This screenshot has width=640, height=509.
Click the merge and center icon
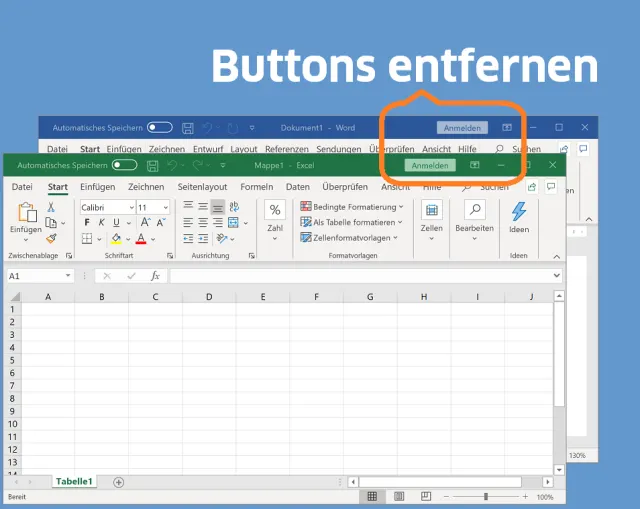pyautogui.click(x=233, y=222)
